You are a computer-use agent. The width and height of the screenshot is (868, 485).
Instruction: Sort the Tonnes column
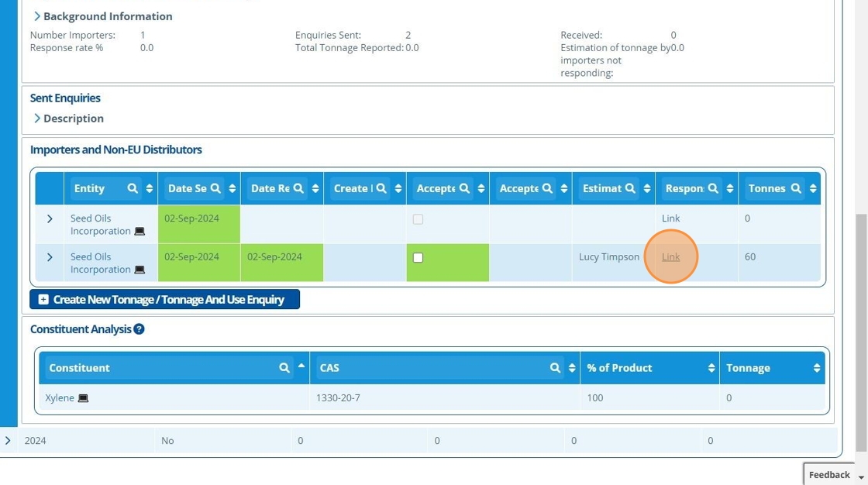coord(813,188)
